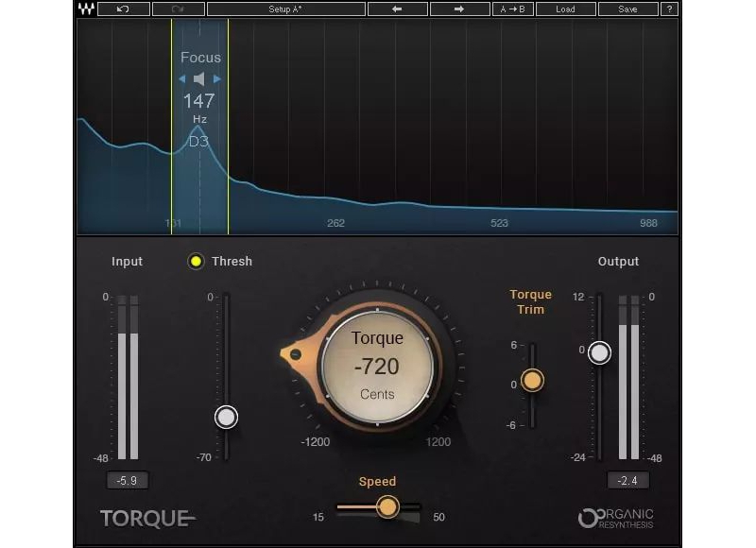The height and width of the screenshot is (548, 756).
Task: Copy setup A to B
Action: (512, 9)
